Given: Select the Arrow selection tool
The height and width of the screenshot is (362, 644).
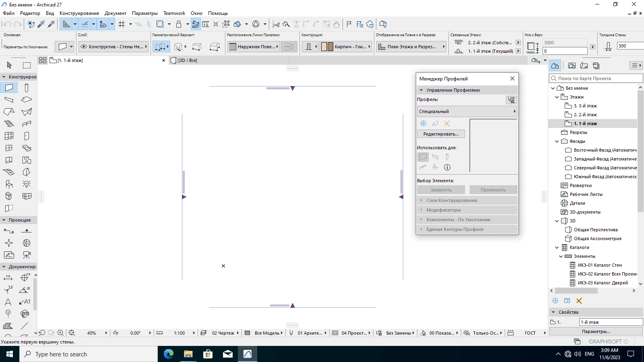Looking at the screenshot, I should [x=9, y=65].
